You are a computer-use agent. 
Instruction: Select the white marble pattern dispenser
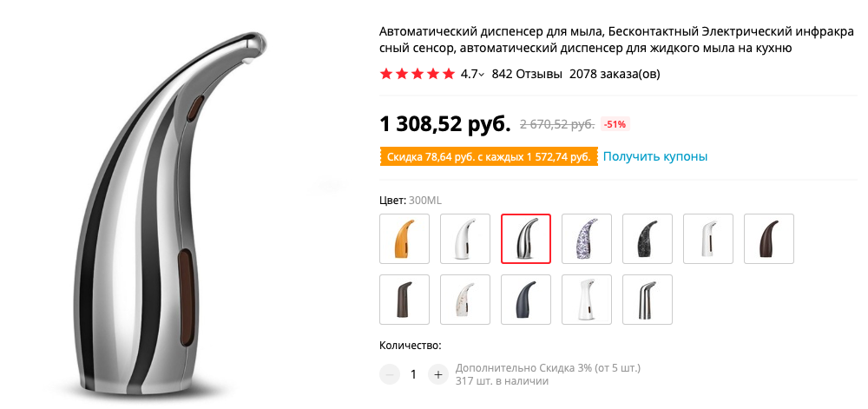pyautogui.click(x=465, y=300)
